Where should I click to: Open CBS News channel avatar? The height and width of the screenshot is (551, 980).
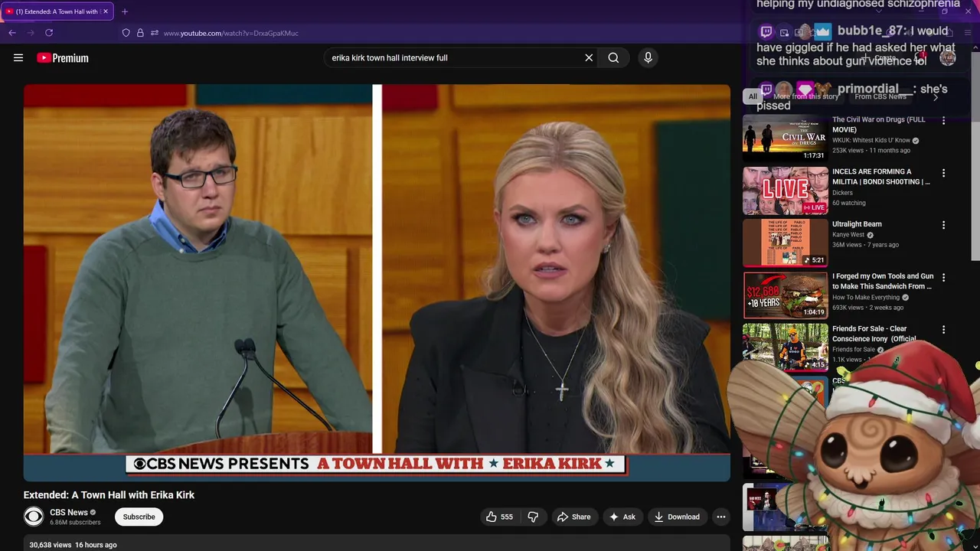point(34,517)
